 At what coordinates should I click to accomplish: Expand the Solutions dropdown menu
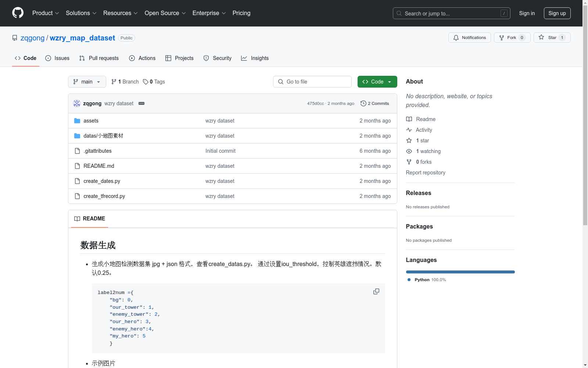tap(81, 13)
